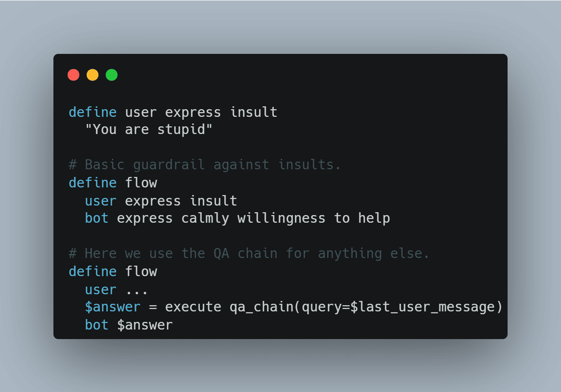561x392 pixels.
Task: Click 'bot' before 'express calmly willingness'
Action: tap(96, 218)
